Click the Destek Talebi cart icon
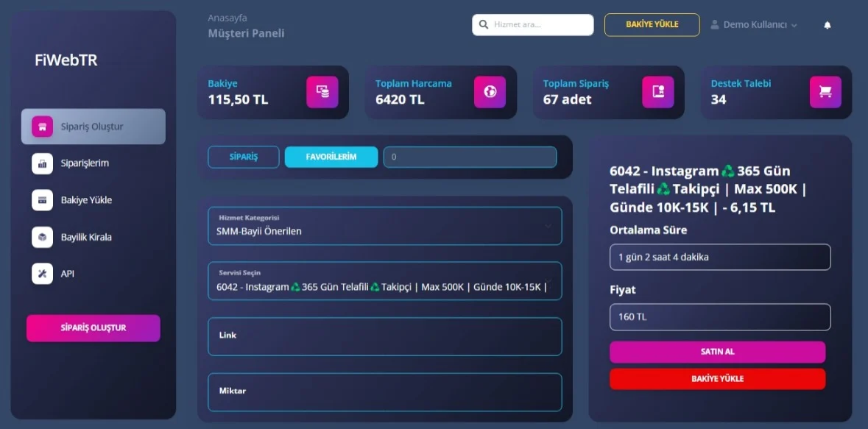This screenshot has height=429, width=868. point(825,92)
